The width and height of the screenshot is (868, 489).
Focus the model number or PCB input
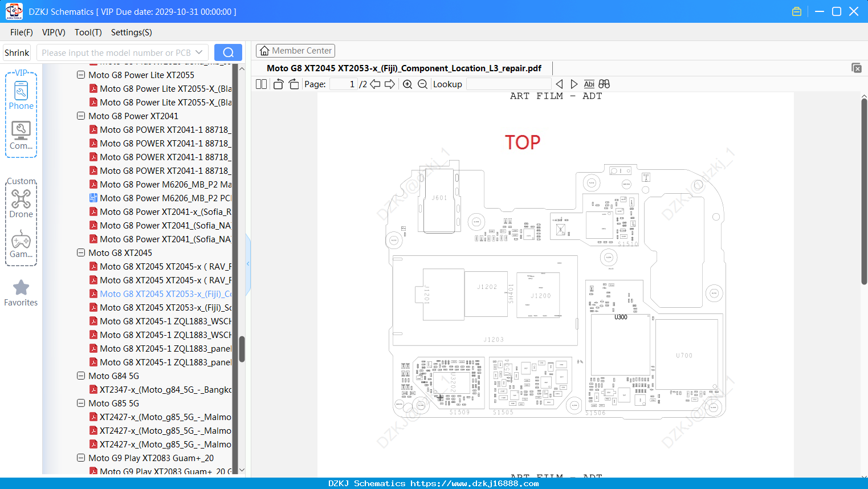pos(116,52)
